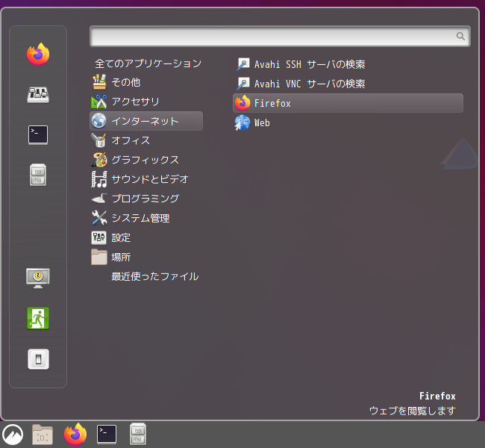Select the プログラミング category
The image size is (485, 448).
click(x=145, y=199)
